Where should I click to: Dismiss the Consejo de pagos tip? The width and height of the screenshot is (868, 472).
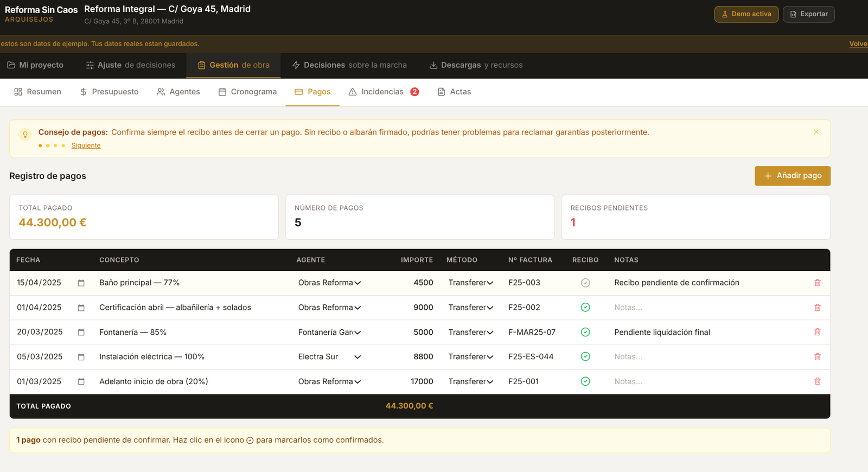(x=816, y=132)
